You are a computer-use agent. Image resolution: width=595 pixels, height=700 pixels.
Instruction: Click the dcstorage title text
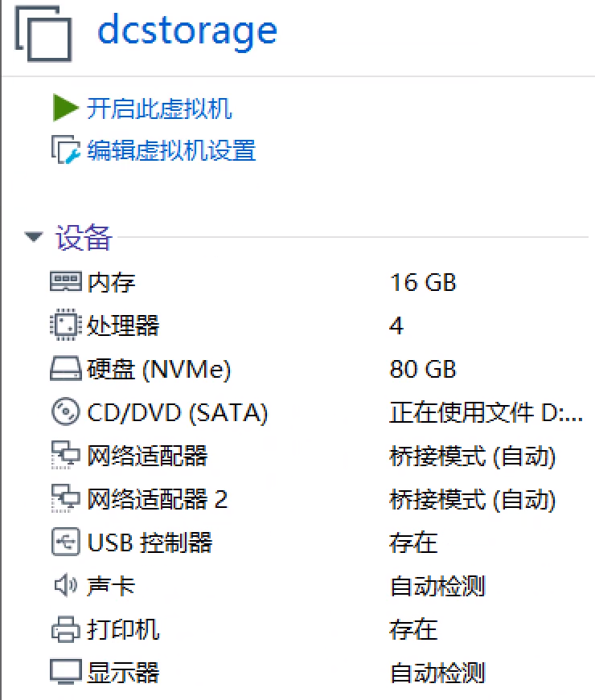(187, 31)
